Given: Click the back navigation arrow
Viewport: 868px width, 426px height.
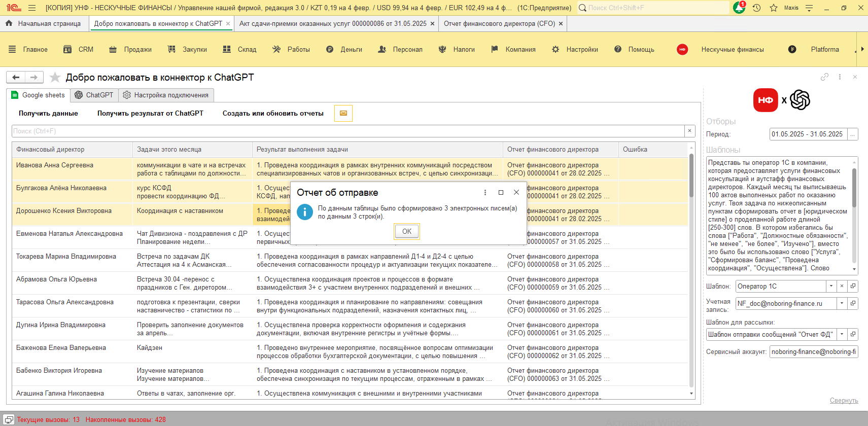Looking at the screenshot, I should coord(16,77).
